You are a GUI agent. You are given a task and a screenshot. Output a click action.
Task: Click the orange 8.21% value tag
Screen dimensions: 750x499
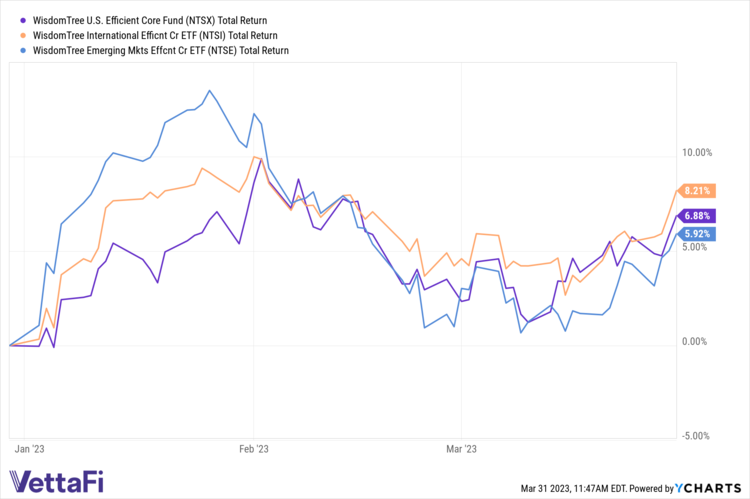click(x=697, y=190)
